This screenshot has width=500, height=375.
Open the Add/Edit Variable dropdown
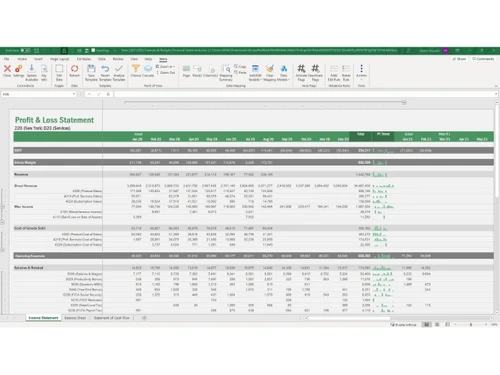pos(255,73)
